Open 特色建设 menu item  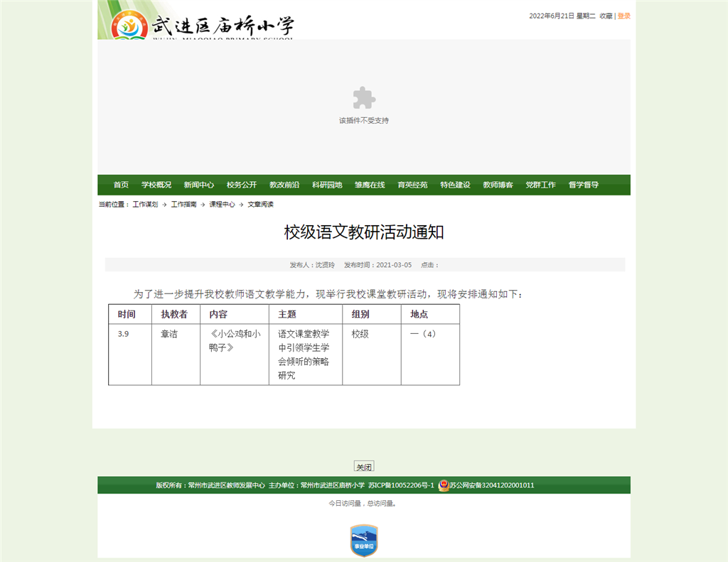(456, 185)
